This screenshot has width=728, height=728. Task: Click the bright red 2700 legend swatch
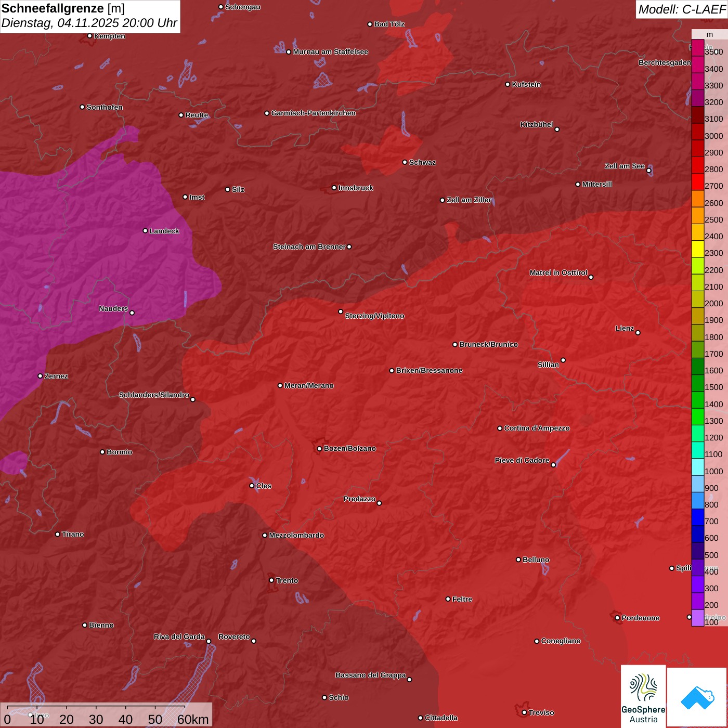pos(697,182)
